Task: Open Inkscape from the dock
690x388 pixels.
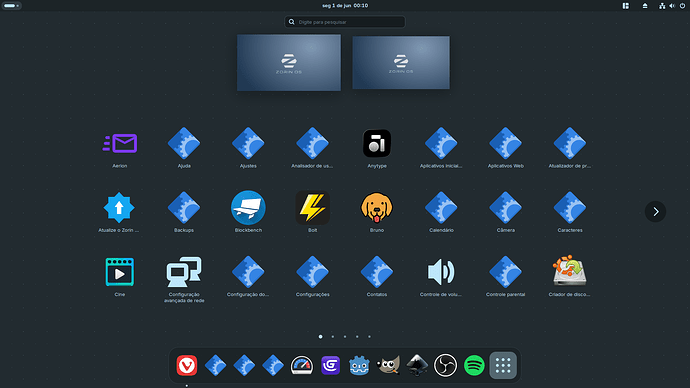Action: 417,365
